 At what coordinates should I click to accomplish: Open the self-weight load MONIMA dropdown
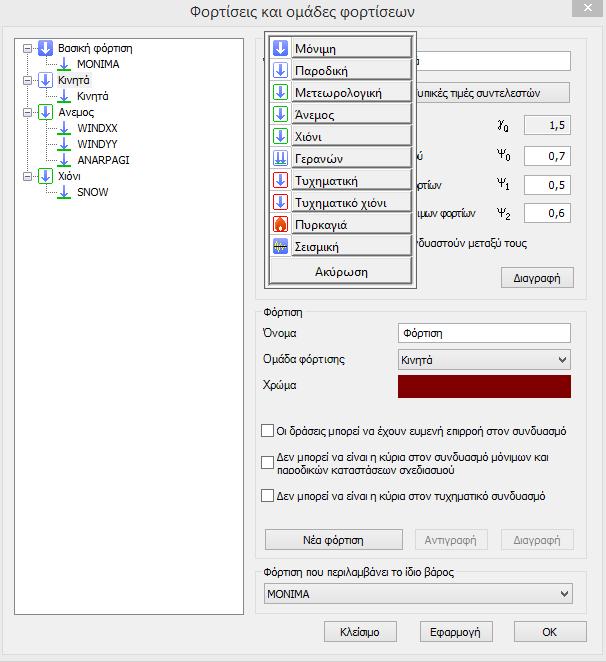pyautogui.click(x=418, y=594)
